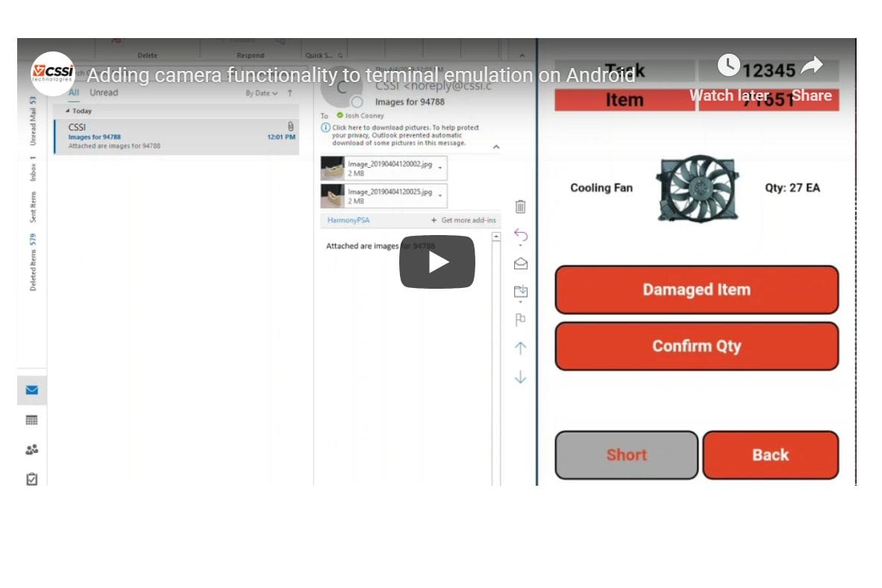Open Tasks clipboard icon in sidebar
The height and width of the screenshot is (588, 882).
click(31, 479)
